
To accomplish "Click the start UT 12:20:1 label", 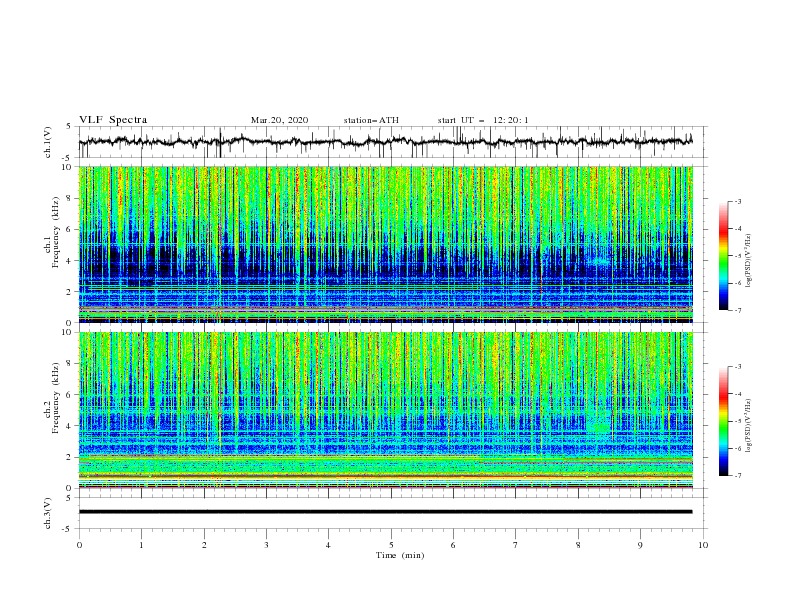I will (x=483, y=120).
